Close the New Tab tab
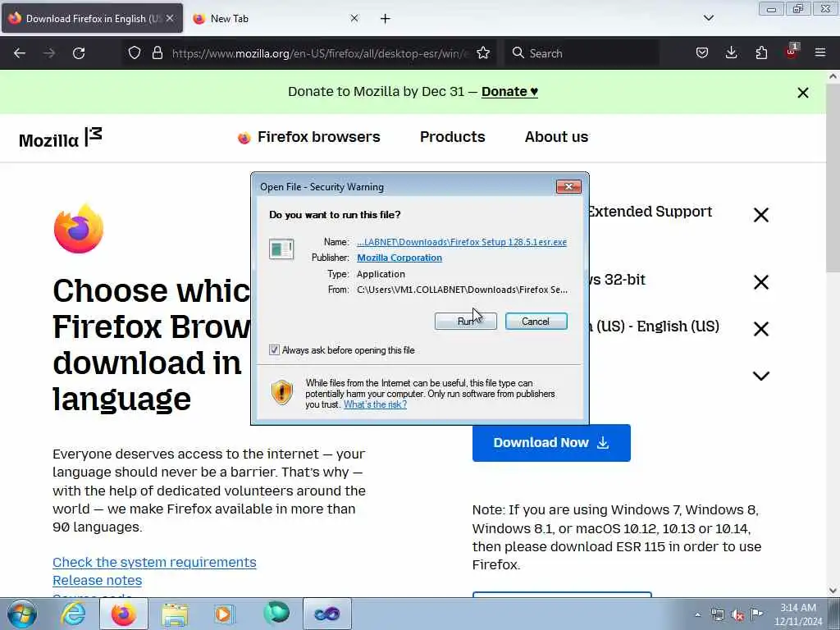Image resolution: width=840 pixels, height=630 pixels. [354, 18]
